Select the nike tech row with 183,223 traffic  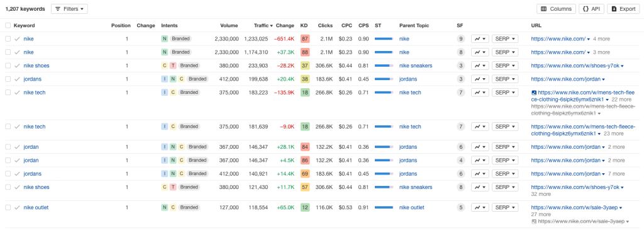pyautogui.click(x=8, y=93)
